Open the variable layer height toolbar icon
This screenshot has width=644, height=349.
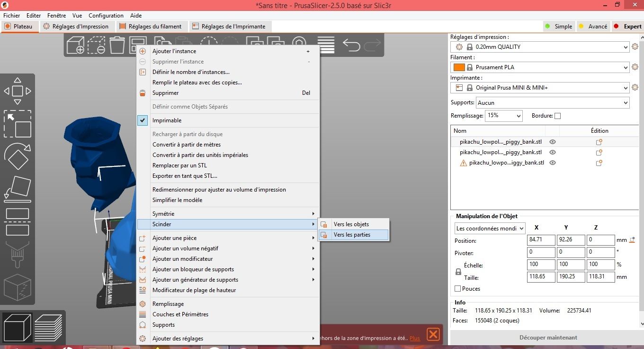326,45
